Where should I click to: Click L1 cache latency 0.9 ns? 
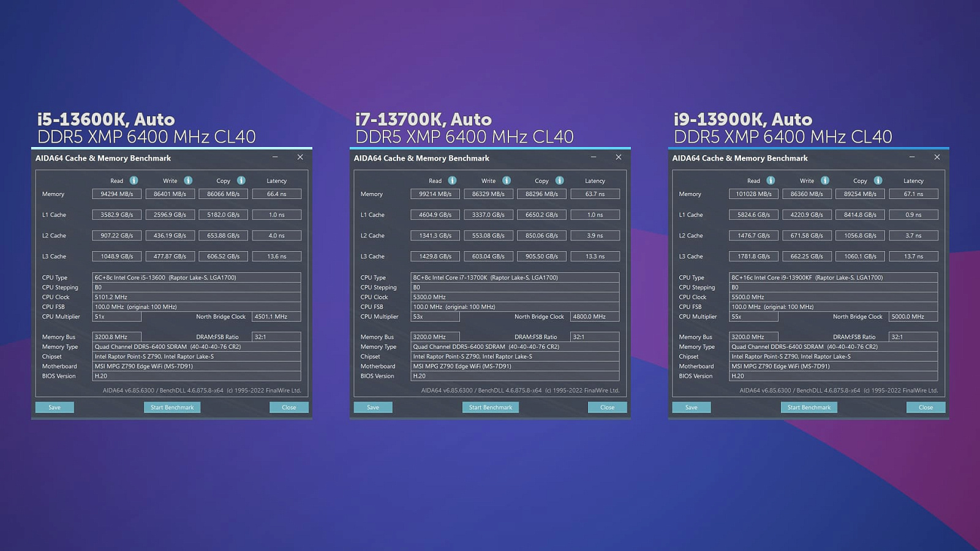[914, 215]
